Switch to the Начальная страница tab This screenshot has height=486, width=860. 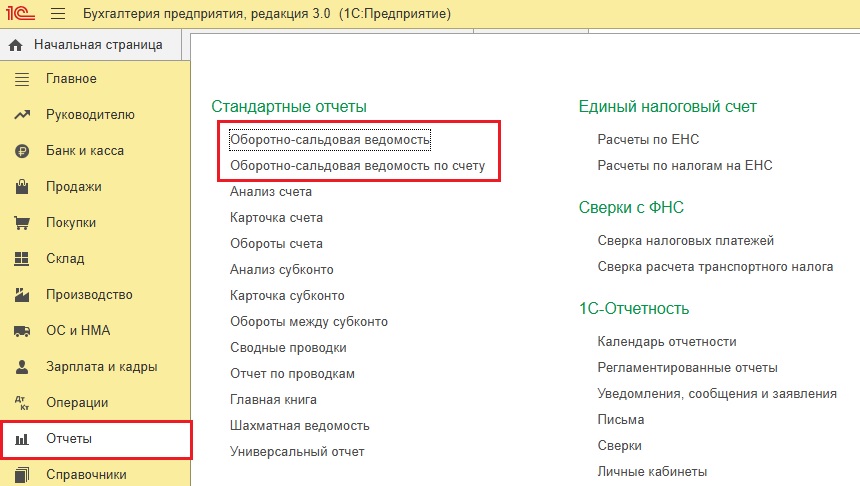tap(90, 45)
